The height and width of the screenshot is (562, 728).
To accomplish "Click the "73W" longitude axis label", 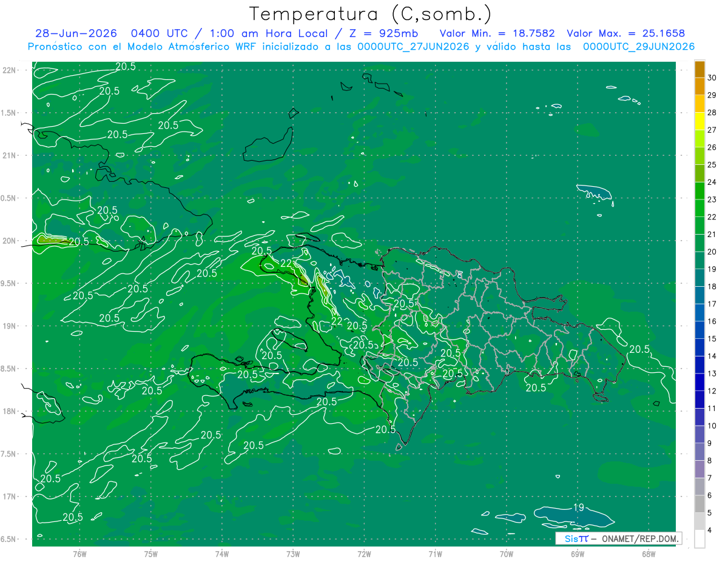I will pos(293,553).
